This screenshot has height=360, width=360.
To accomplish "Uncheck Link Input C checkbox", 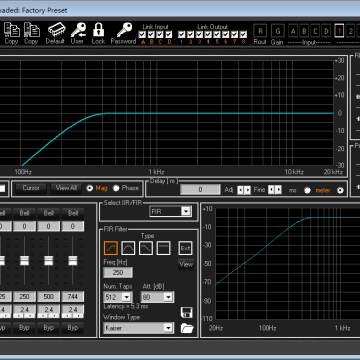I will 160,34.
